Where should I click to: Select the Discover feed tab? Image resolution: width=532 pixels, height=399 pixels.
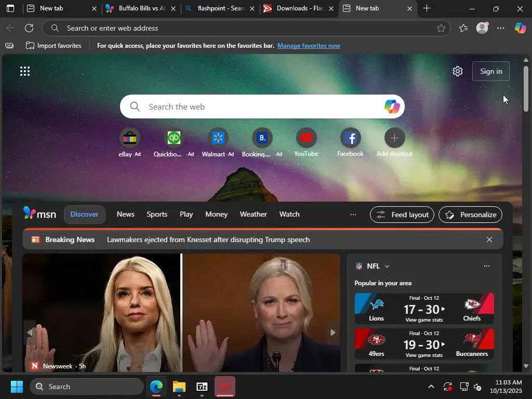tap(85, 215)
